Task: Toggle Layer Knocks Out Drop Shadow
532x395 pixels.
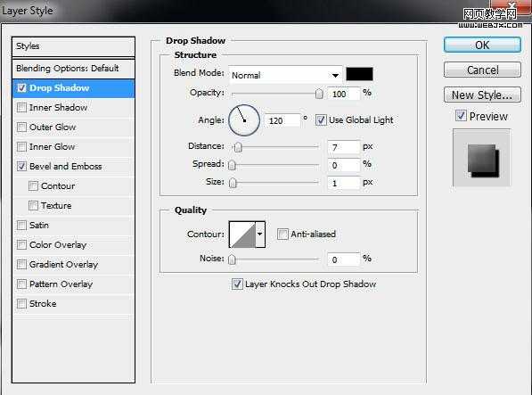Action: coord(237,284)
